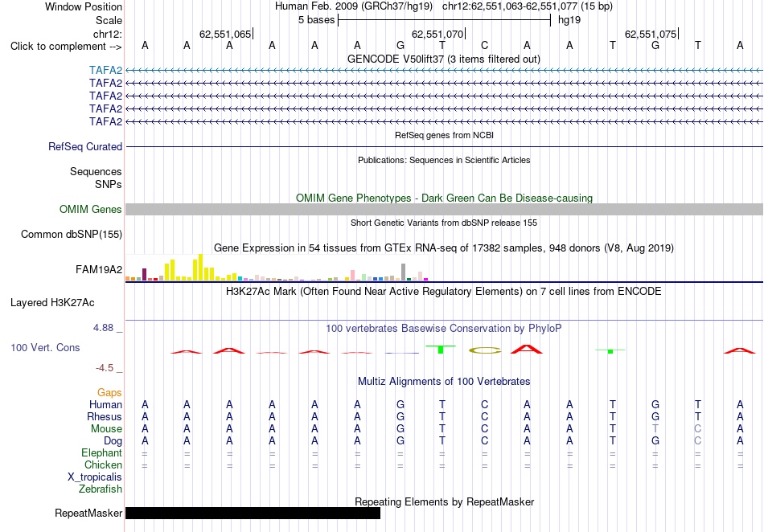Click the 'Gaps' orange label
This screenshot has height=532, width=764.
(x=109, y=392)
